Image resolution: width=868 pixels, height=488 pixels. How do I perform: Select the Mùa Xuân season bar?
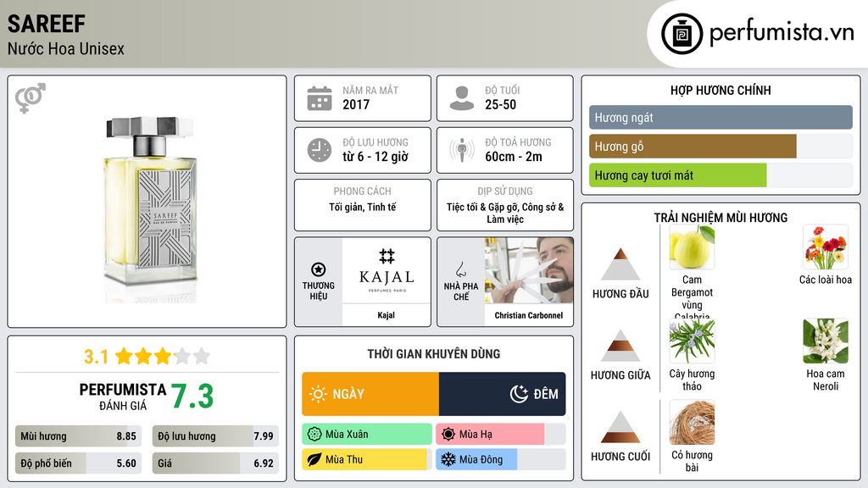[x=367, y=435]
